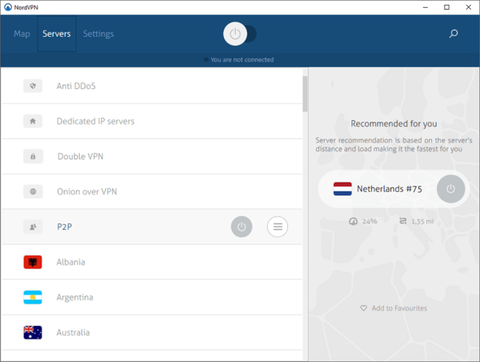This screenshot has height=362, width=480.
Task: Click the Add to Favourites link
Action: click(399, 308)
